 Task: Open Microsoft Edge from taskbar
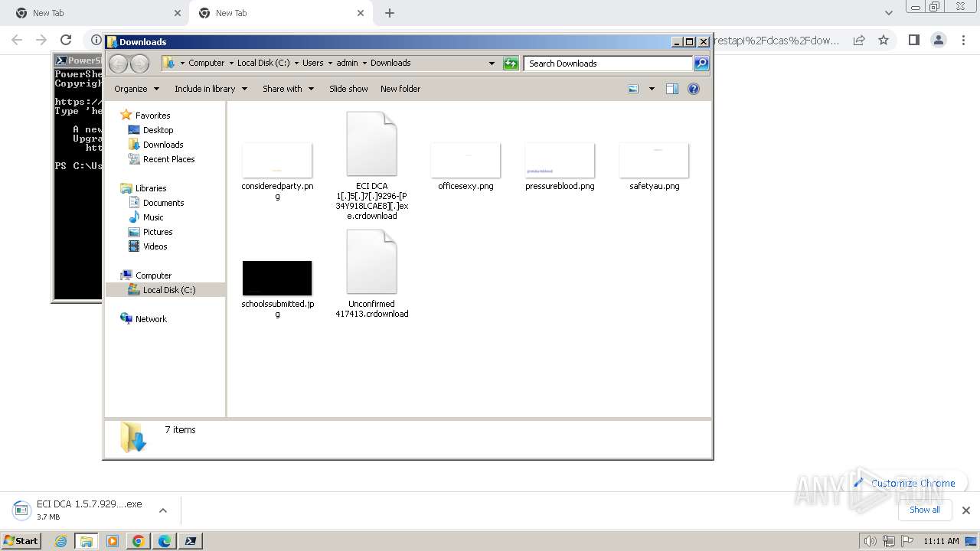pos(165,541)
